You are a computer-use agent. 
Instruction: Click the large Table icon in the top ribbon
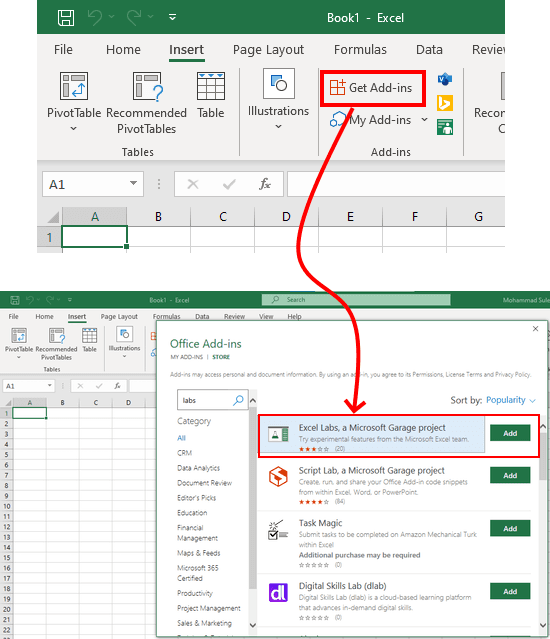(211, 86)
